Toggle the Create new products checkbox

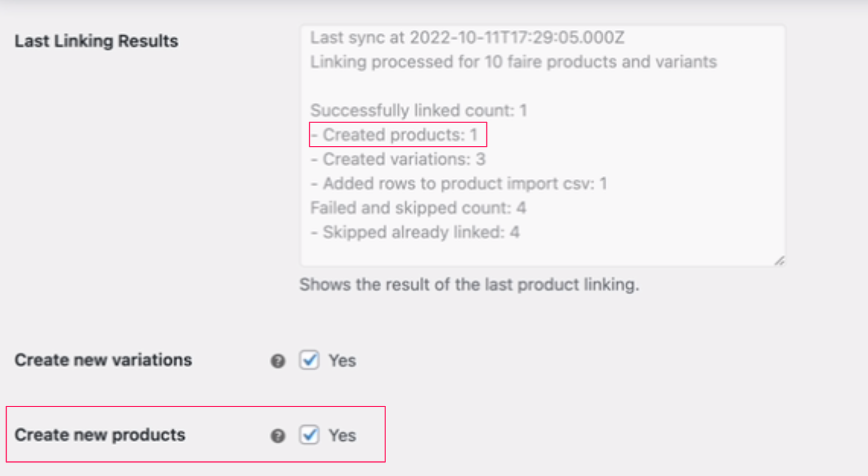[x=309, y=435]
